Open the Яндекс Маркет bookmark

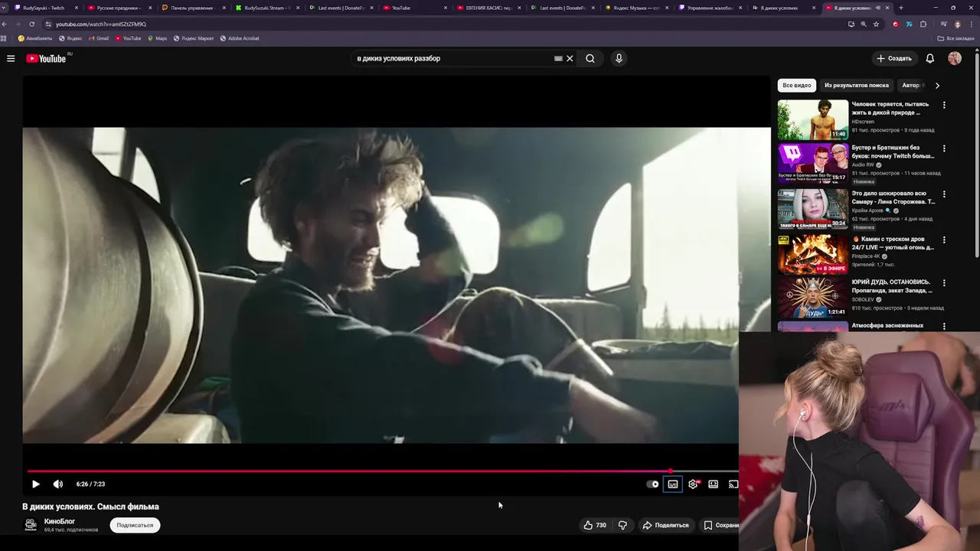click(193, 38)
